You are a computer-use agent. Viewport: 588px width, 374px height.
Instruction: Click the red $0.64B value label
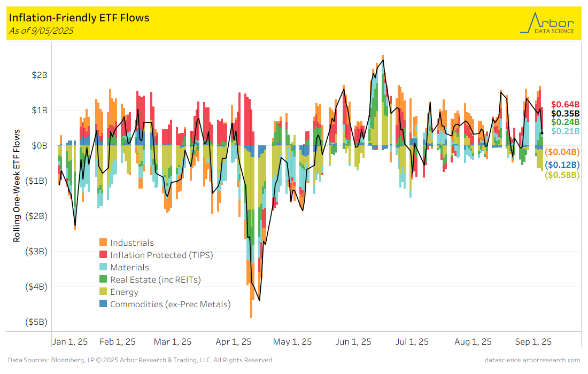click(565, 104)
